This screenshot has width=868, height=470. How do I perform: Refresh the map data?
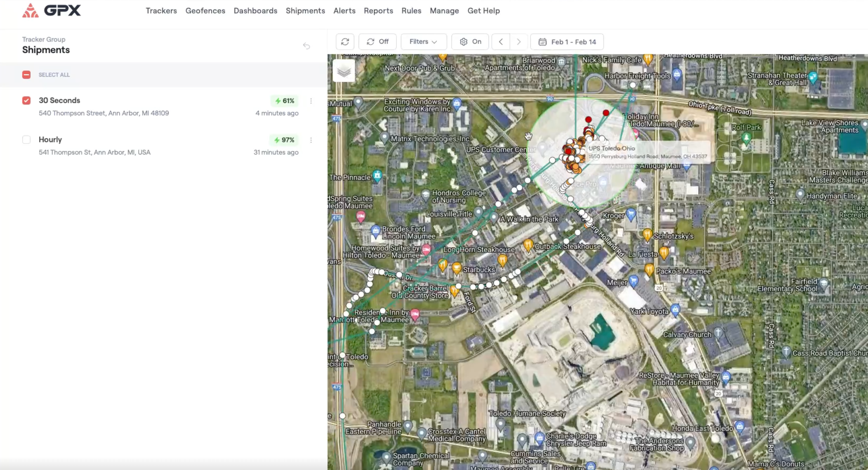pos(345,42)
